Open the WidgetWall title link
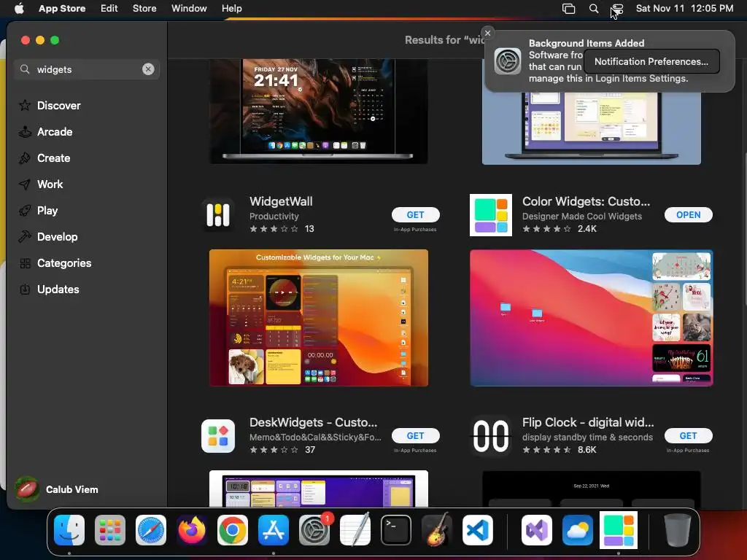Image resolution: width=747 pixels, height=560 pixels. 281,201
